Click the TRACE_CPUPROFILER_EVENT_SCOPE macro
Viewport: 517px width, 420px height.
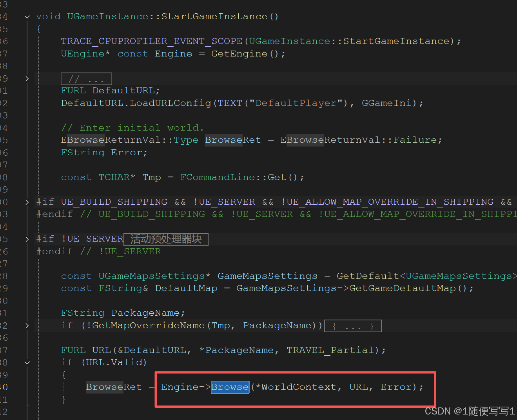coord(152,41)
